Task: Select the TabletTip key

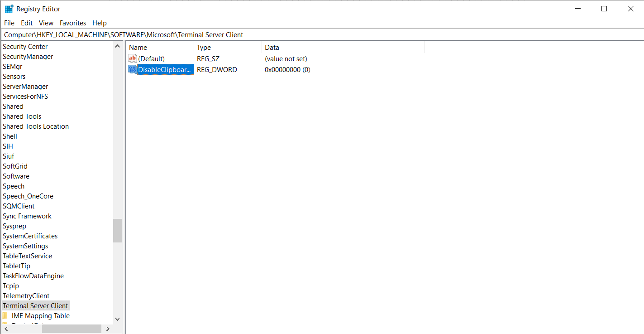Action: coord(16,266)
